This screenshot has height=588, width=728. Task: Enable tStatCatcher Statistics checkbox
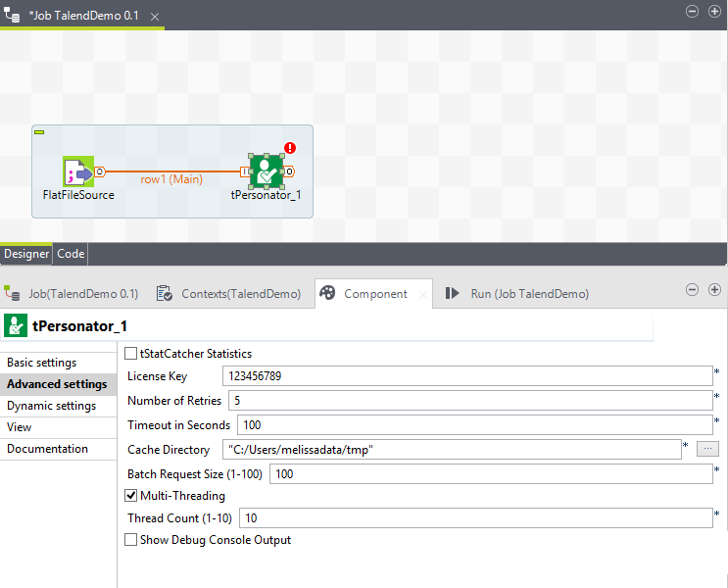click(x=131, y=354)
